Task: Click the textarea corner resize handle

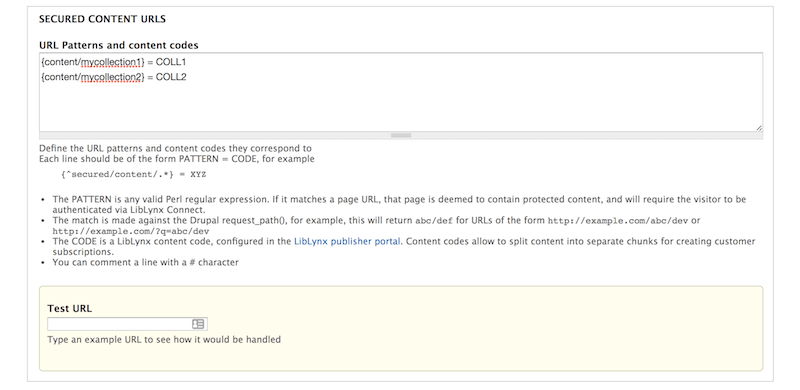Action: pos(759,128)
